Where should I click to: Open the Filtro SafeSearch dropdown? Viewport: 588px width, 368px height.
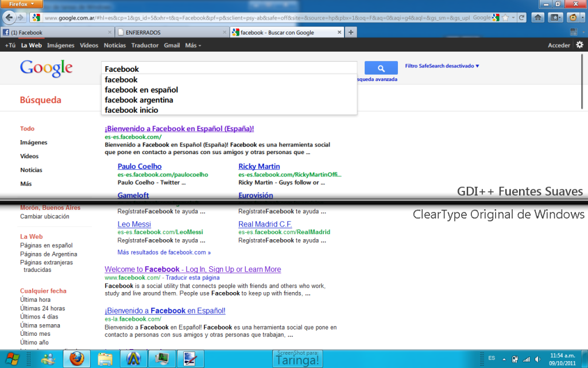(442, 66)
